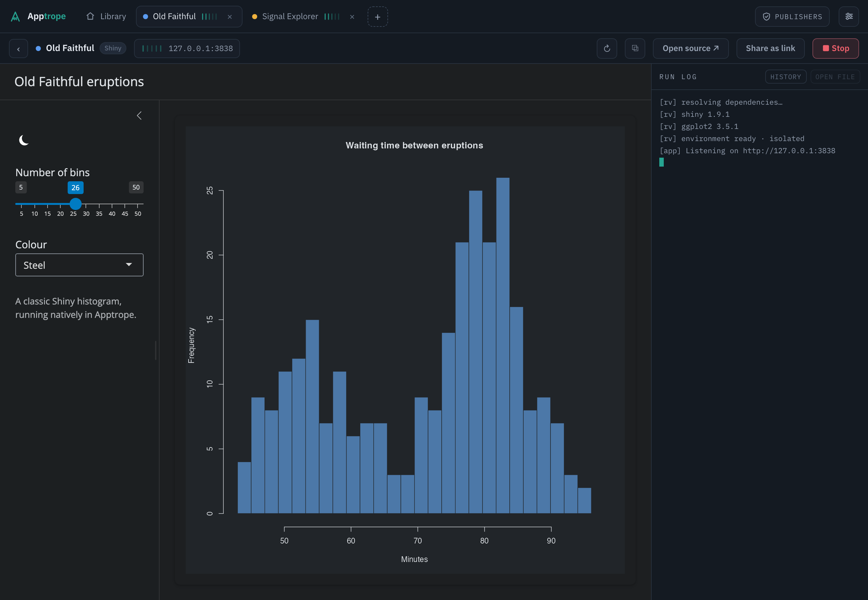Click the 'A classic Shiny histogram' description

(x=76, y=308)
